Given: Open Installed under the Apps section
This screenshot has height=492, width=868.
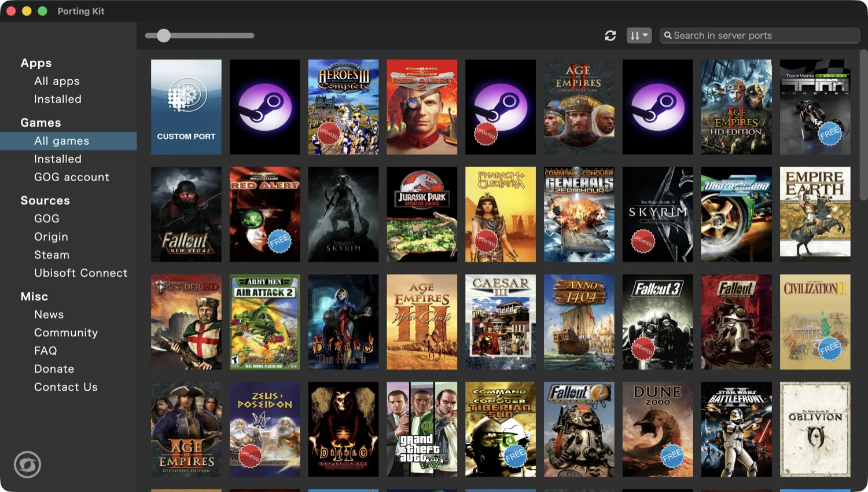Looking at the screenshot, I should tap(58, 99).
